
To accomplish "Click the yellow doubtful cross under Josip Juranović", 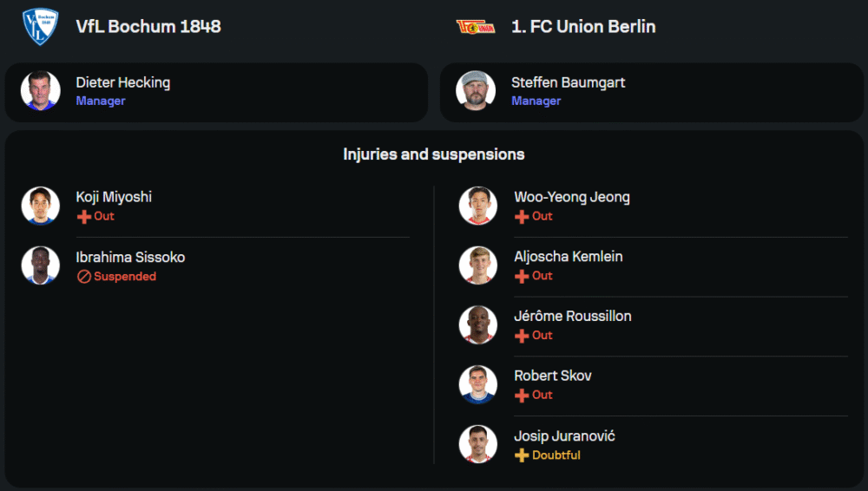I will pyautogui.click(x=522, y=455).
